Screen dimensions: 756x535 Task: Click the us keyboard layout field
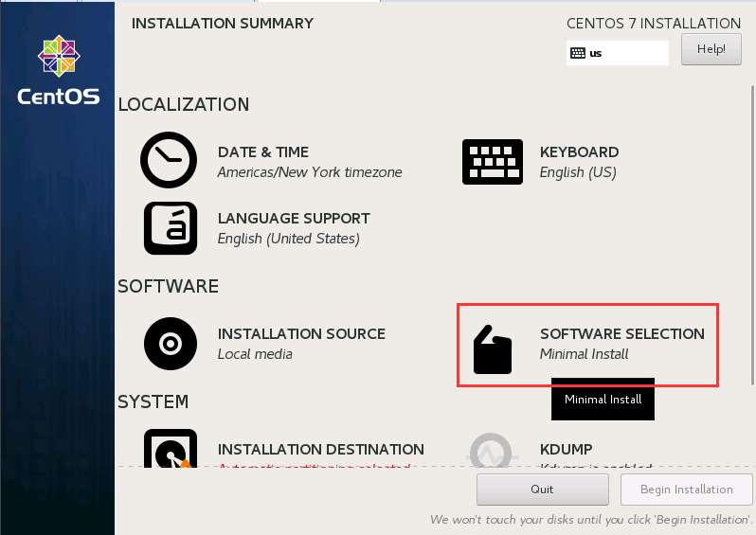click(617, 53)
